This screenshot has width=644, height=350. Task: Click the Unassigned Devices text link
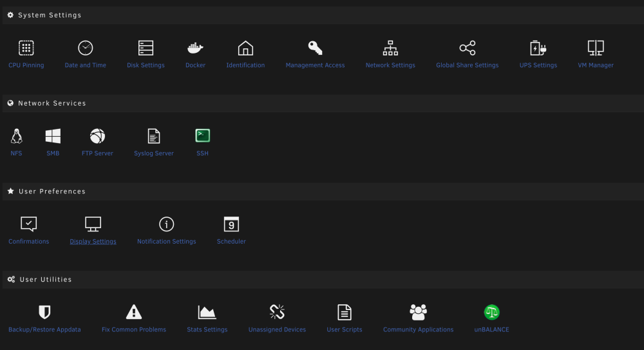point(277,329)
